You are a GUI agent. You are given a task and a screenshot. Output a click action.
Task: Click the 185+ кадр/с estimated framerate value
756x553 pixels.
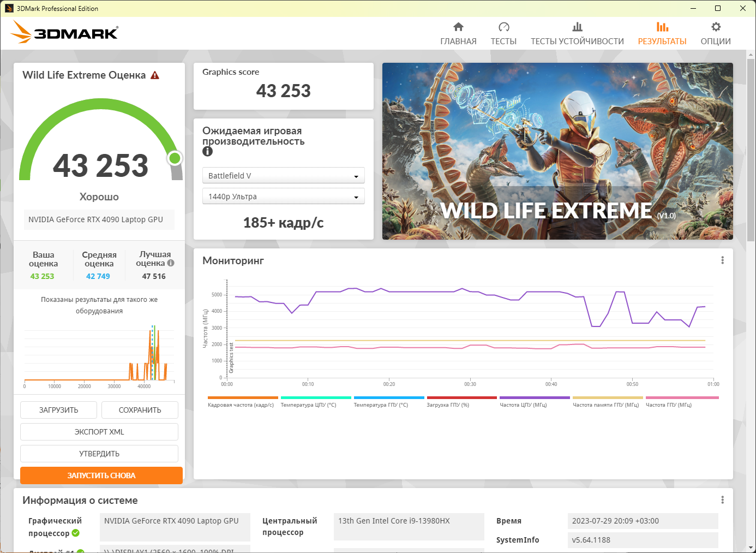[x=283, y=223]
